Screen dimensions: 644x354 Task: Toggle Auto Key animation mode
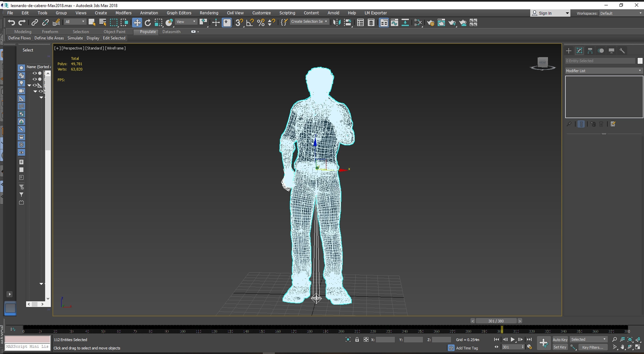coord(560,340)
